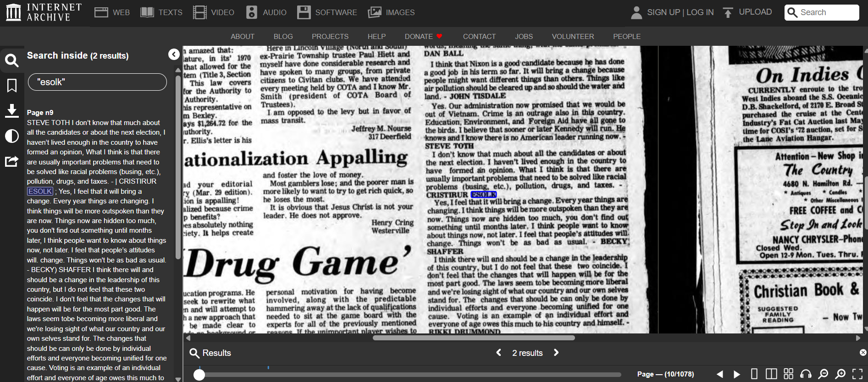868x382 pixels.
Task: Open the VOLUNTEER link
Action: pyautogui.click(x=573, y=37)
